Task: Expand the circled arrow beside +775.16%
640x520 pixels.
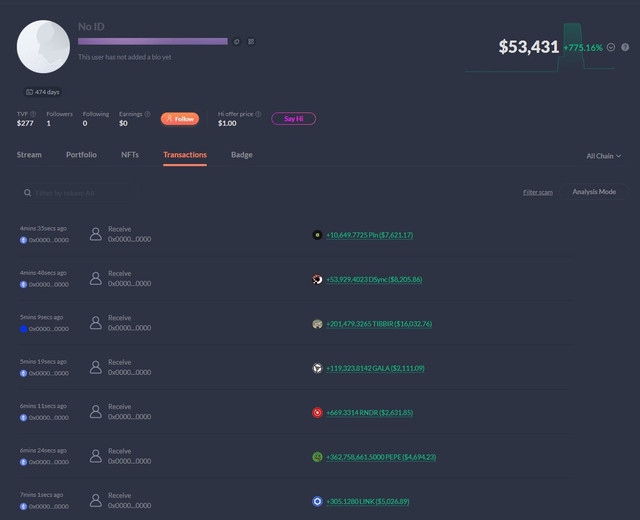Action: click(x=611, y=47)
